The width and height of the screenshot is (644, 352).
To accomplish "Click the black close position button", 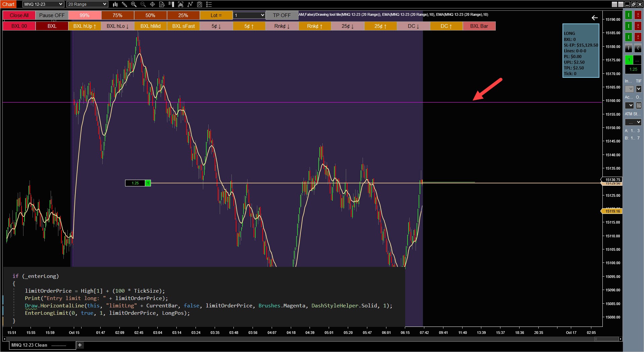I will pyautogui.click(x=638, y=48).
